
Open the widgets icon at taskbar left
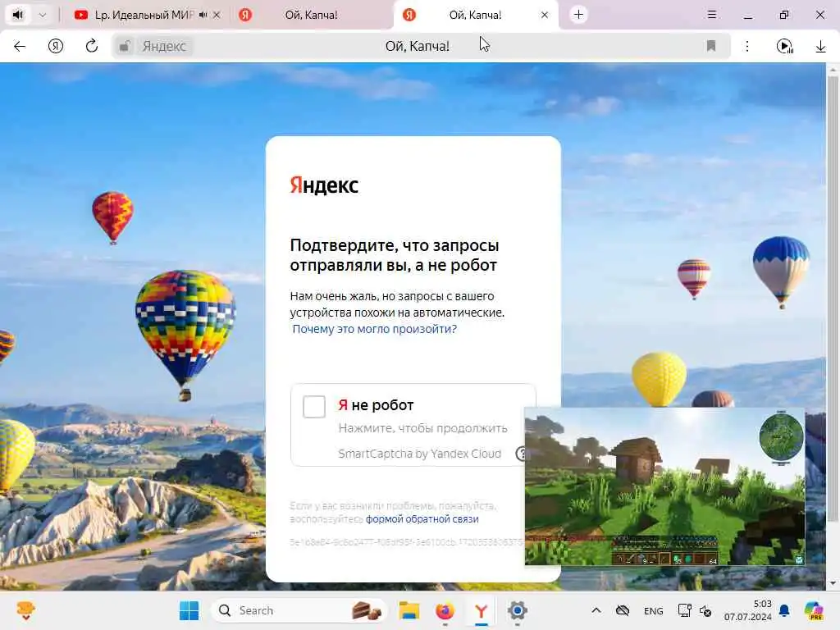click(25, 610)
